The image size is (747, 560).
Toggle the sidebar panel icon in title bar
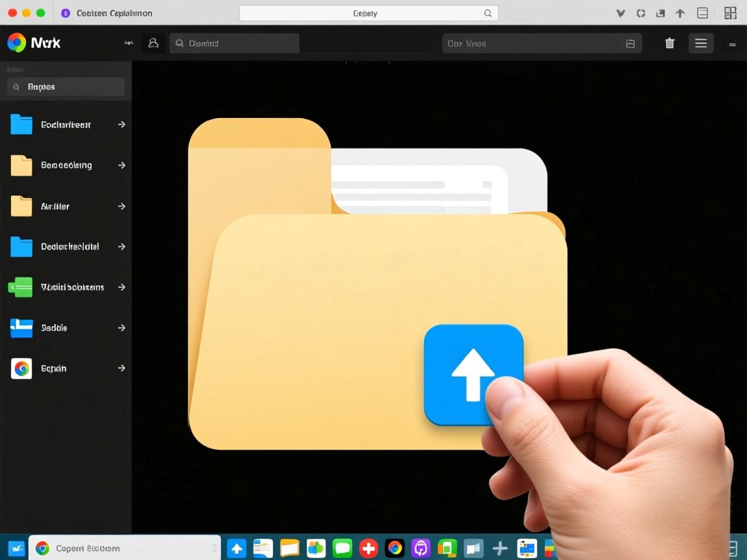pyautogui.click(x=702, y=13)
